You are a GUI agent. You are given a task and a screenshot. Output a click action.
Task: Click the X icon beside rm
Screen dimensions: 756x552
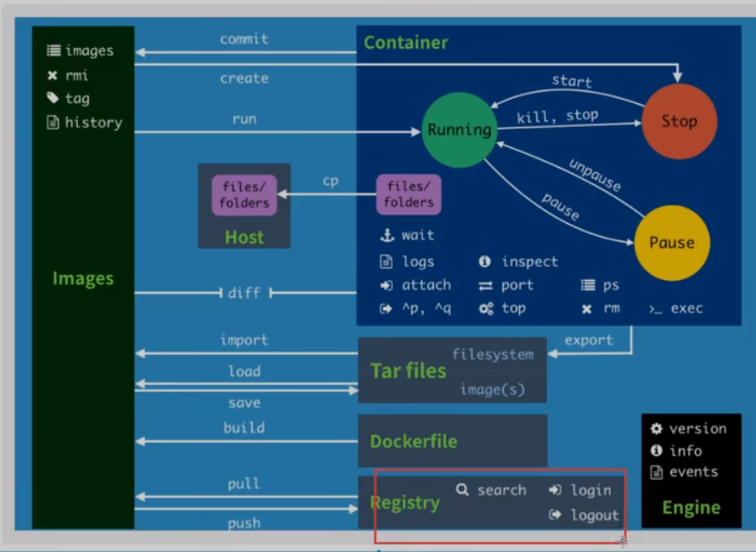(x=586, y=309)
